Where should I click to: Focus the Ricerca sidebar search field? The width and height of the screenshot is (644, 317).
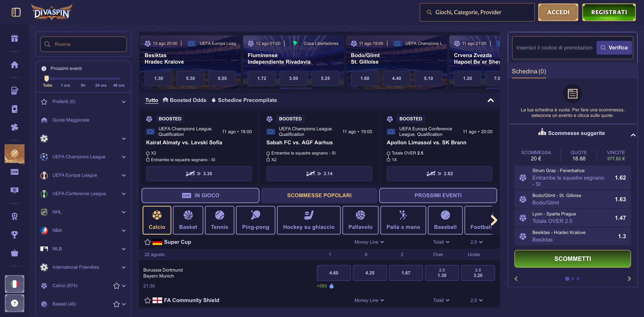click(83, 44)
